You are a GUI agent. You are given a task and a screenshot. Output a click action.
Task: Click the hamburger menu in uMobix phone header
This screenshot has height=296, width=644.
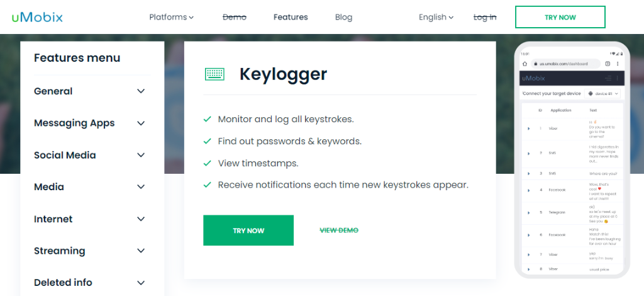pos(608,78)
